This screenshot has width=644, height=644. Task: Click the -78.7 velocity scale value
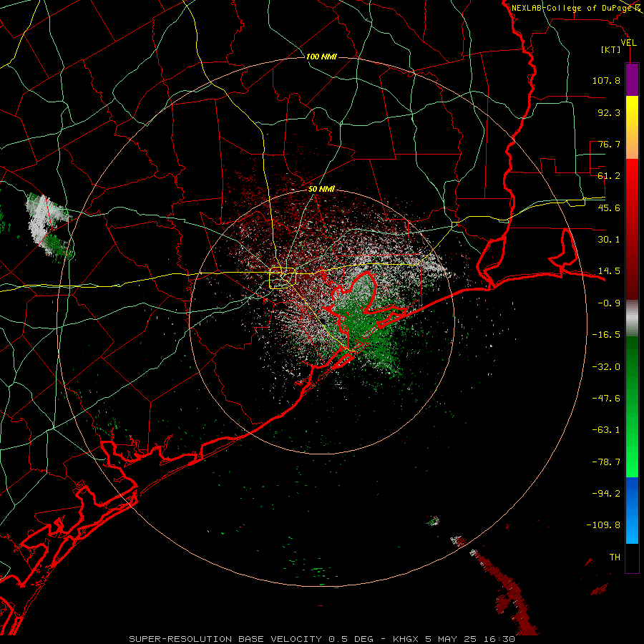606,462
